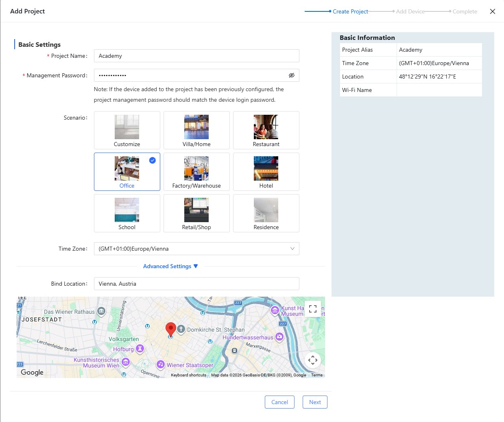This screenshot has height=422, width=504.
Task: Click the Time Zone value in Basic Information
Action: [x=434, y=63]
